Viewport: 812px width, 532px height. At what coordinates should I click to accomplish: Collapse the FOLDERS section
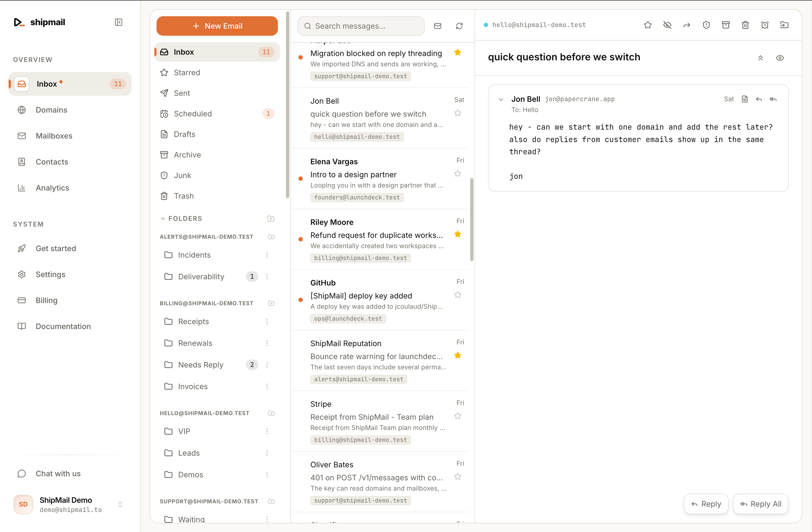pos(163,218)
